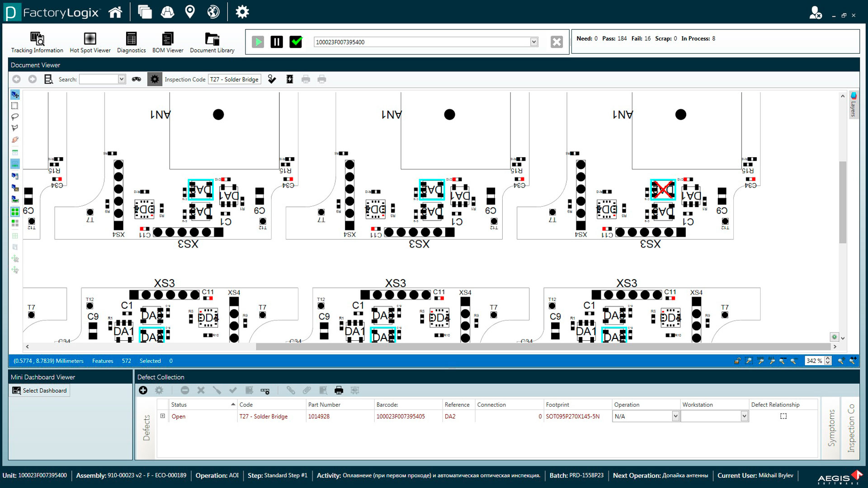This screenshot has width=868, height=488.
Task: Open the Hot Spot Viewer
Action: click(90, 42)
